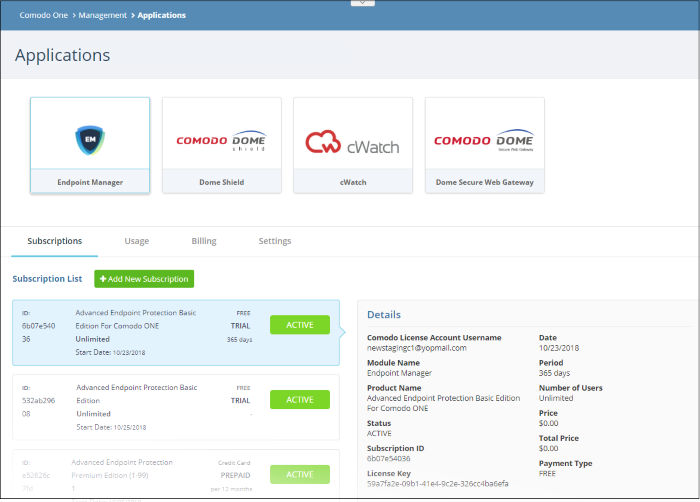Click PREPAID label in Premium Edition row
The height and width of the screenshot is (502, 700).
(x=235, y=475)
